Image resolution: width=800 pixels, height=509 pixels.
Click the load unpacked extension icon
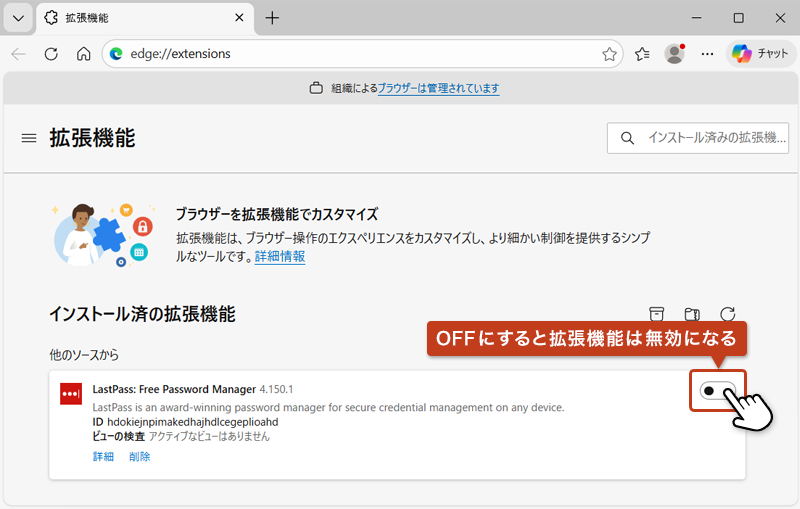[657, 314]
